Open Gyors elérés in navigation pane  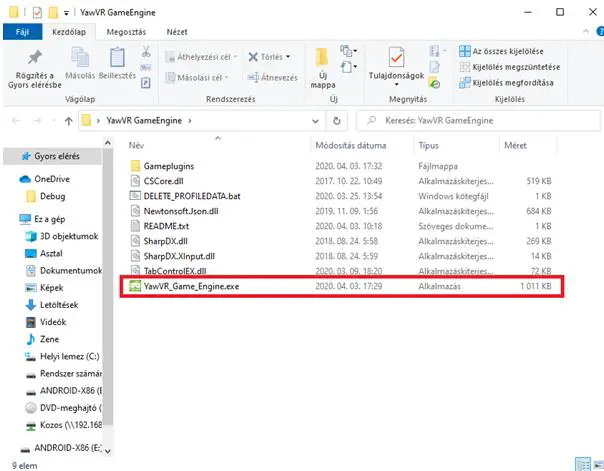tap(53, 156)
